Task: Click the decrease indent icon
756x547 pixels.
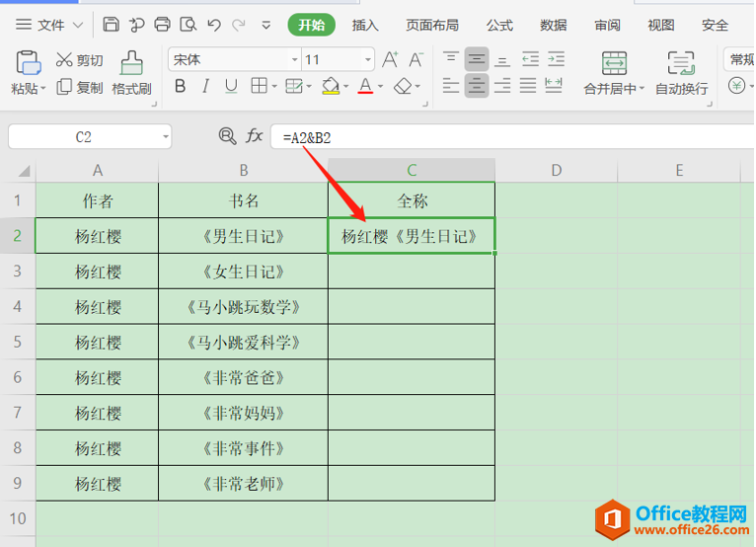Action: [x=530, y=59]
